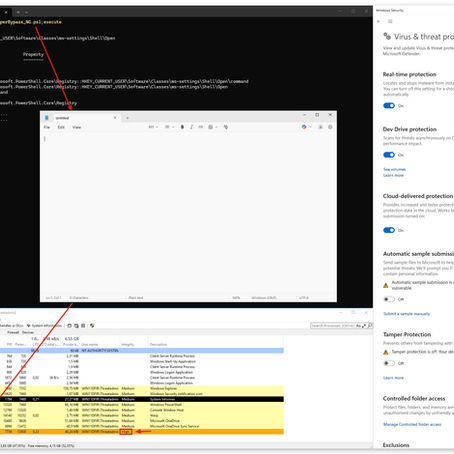The image size is (454, 454).
Task: Click the magnifier in System Informer search
Action: click(x=370, y=326)
